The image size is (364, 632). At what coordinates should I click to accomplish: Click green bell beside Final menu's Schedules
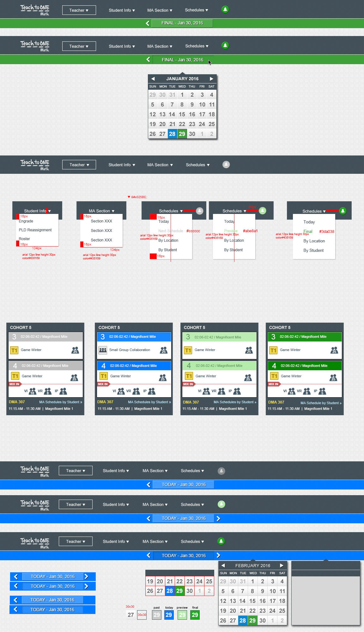[x=343, y=211]
